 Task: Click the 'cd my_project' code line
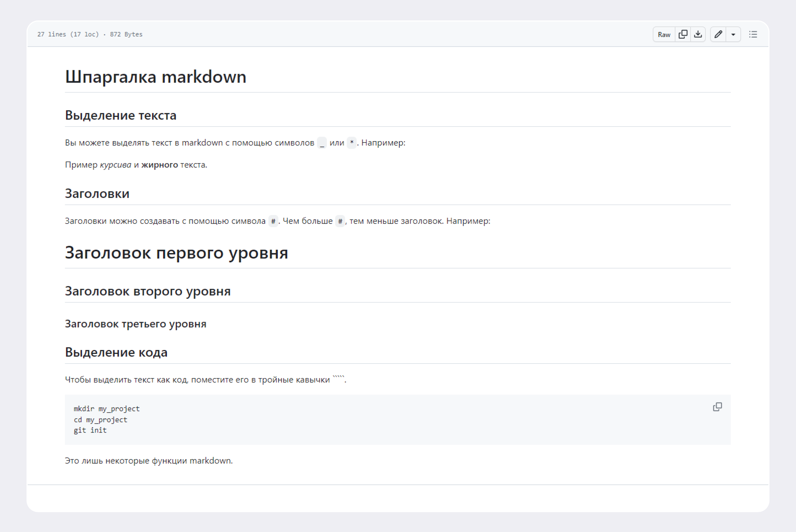tap(101, 420)
